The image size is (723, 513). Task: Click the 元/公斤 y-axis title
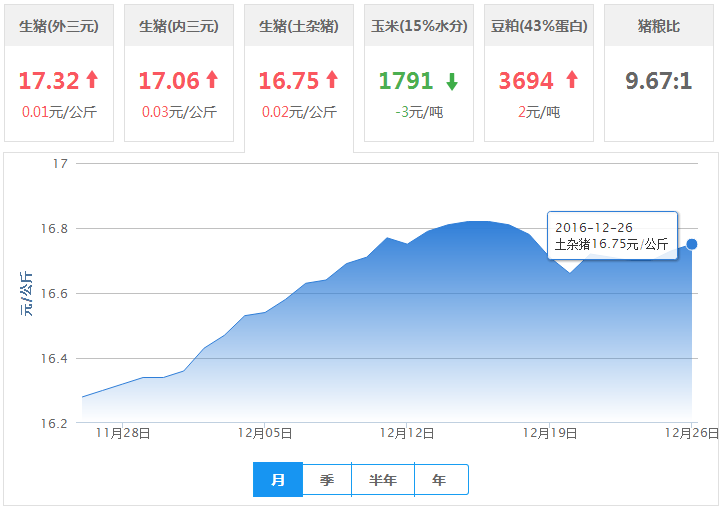26,293
